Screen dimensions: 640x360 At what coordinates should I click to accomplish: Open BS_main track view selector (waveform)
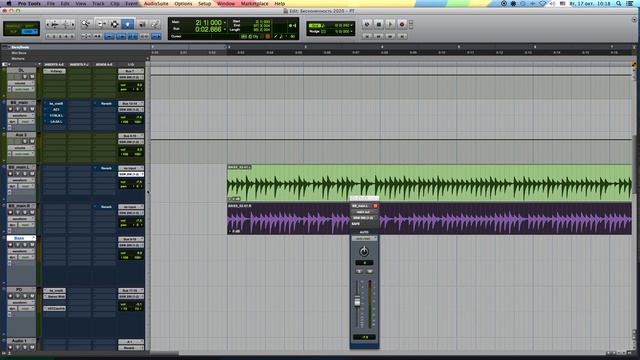[x=21, y=115]
